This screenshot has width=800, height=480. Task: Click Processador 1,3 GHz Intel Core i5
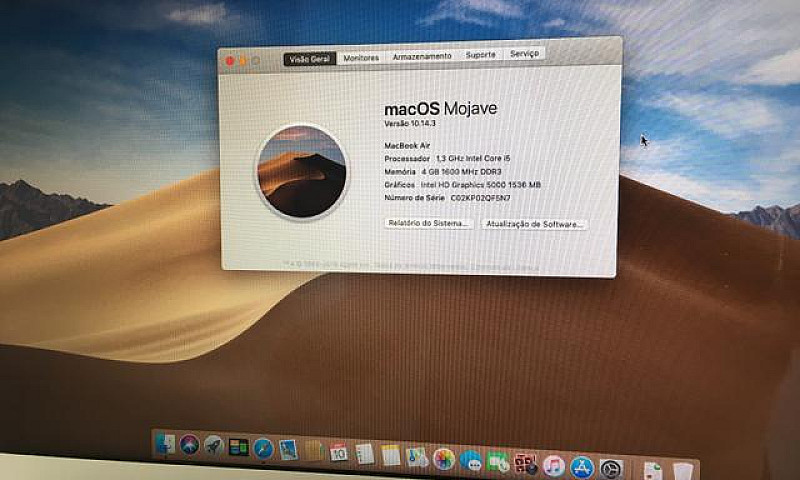click(447, 159)
